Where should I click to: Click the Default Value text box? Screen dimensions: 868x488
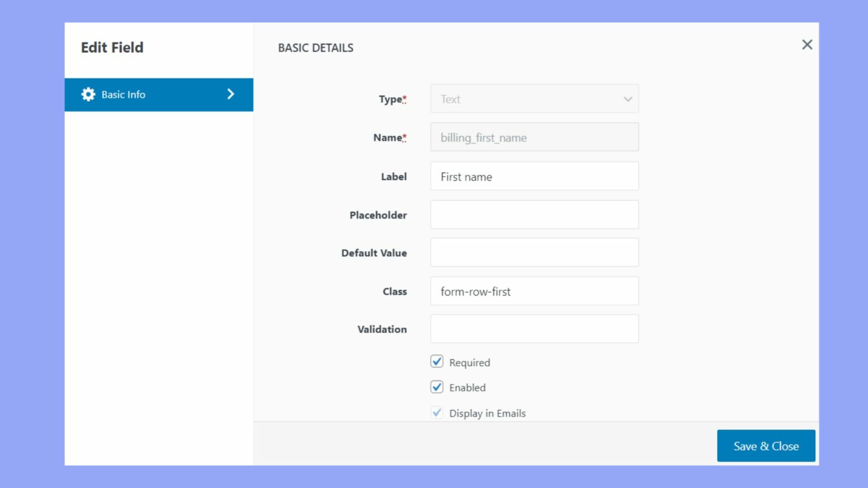534,252
